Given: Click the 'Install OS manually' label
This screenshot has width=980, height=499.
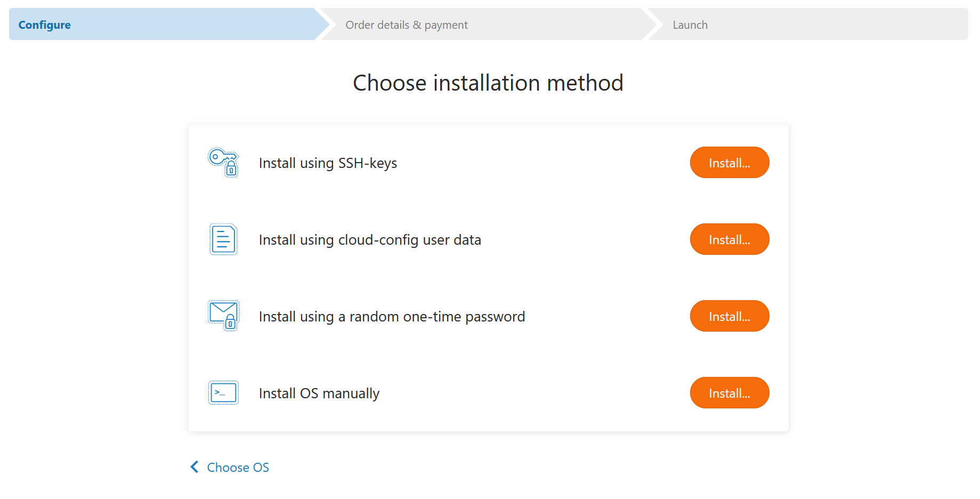Looking at the screenshot, I should [x=319, y=393].
